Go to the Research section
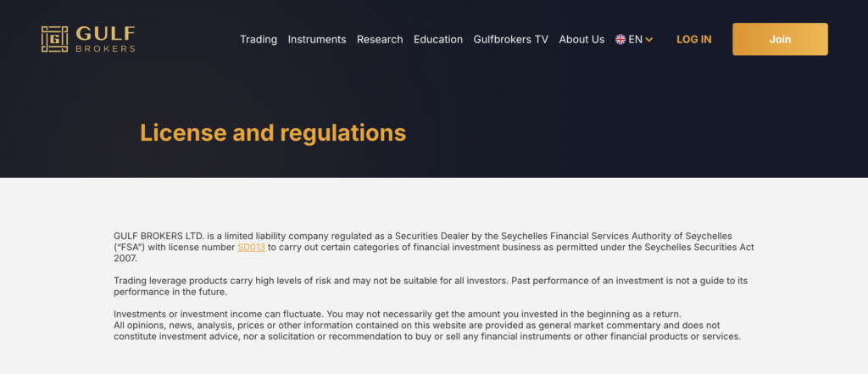Screen dimensions: 868x374 pyautogui.click(x=380, y=39)
